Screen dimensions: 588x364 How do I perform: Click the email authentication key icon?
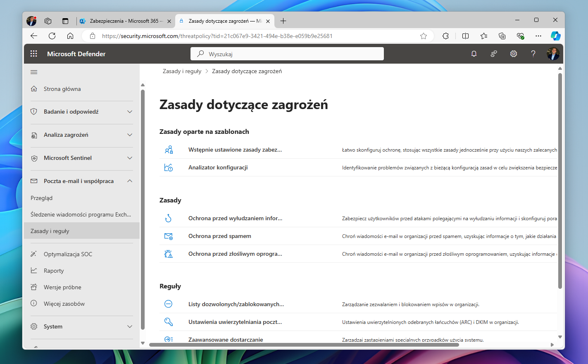pyautogui.click(x=169, y=322)
